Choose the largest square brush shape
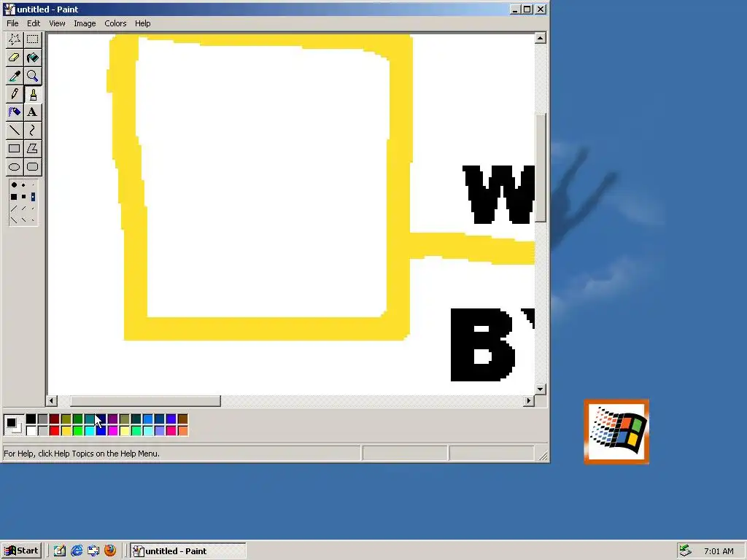 click(14, 197)
